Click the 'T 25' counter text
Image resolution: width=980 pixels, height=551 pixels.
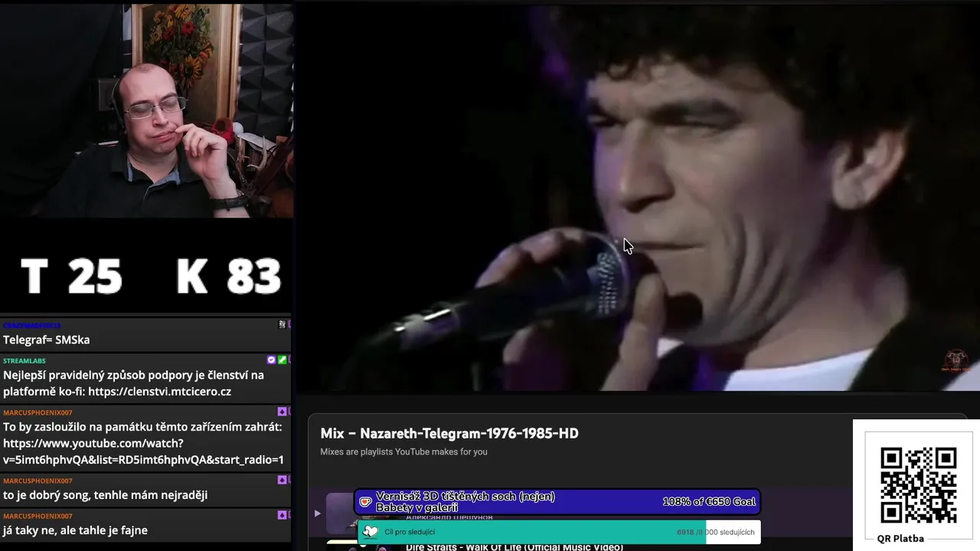tap(71, 276)
